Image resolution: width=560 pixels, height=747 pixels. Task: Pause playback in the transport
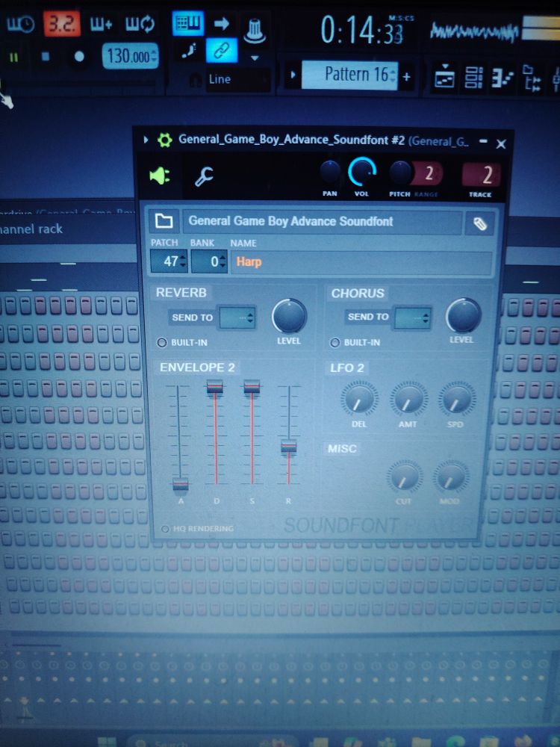tap(13, 57)
